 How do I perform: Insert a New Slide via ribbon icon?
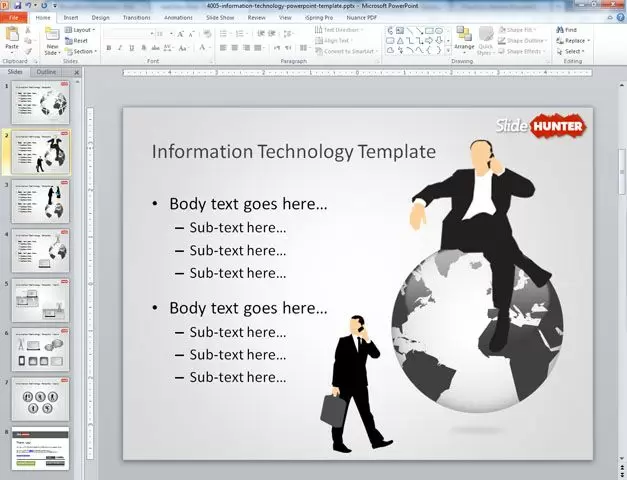pos(52,38)
